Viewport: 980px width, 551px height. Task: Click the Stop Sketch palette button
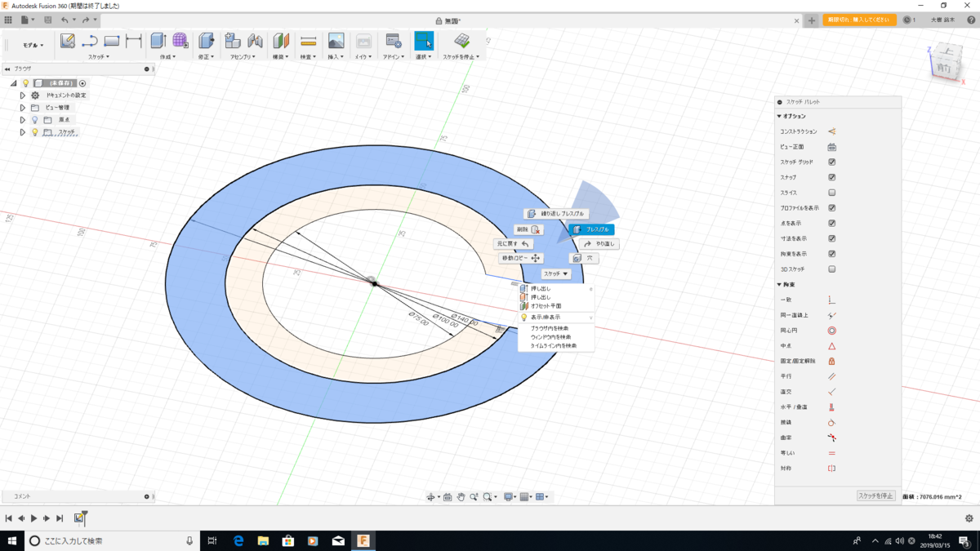coord(875,495)
